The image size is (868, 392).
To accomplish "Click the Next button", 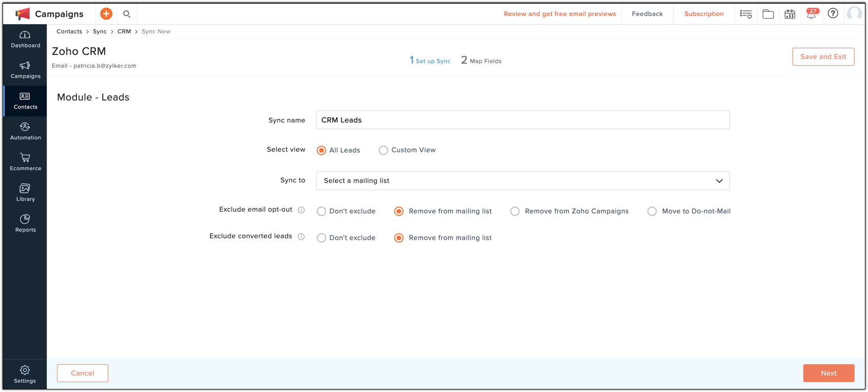I will [x=828, y=373].
